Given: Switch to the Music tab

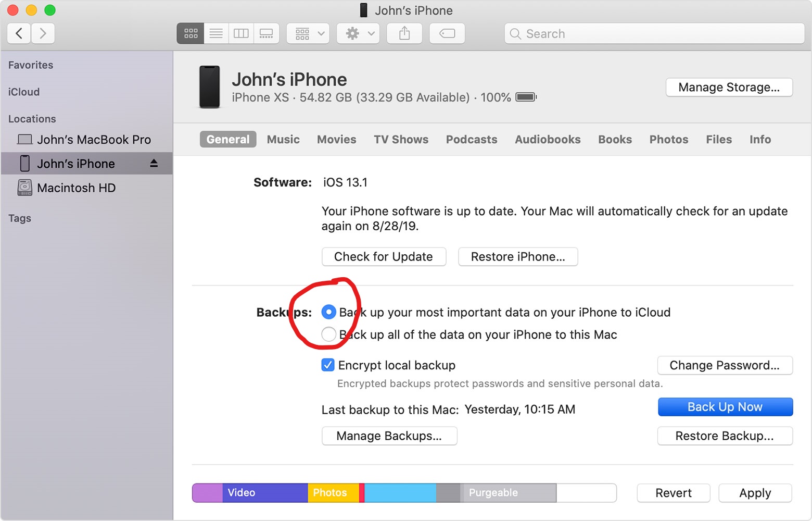Looking at the screenshot, I should [283, 139].
